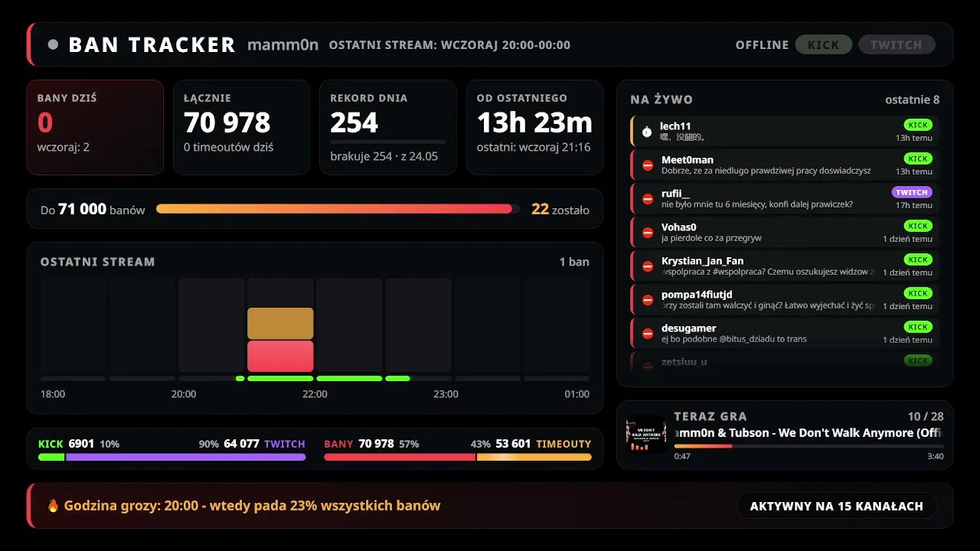The width and height of the screenshot is (980, 551).
Task: Click the song title We Don't Walk Anymore
Action: (x=808, y=432)
